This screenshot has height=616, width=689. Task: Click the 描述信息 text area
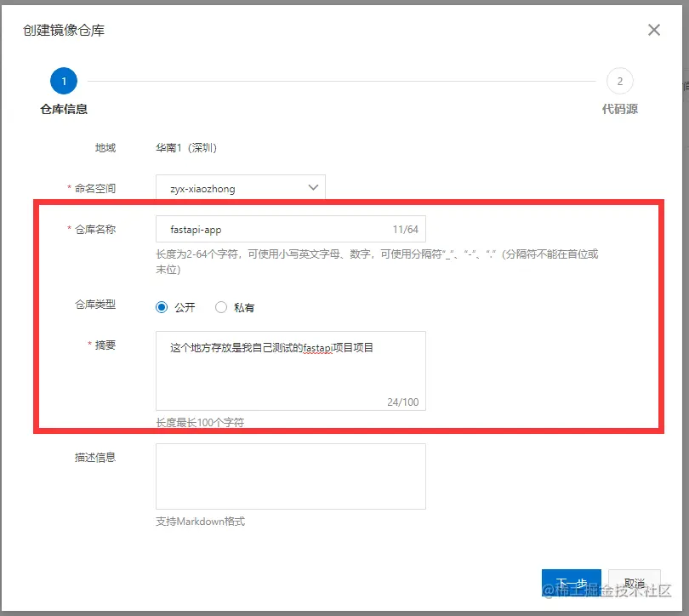pos(290,476)
